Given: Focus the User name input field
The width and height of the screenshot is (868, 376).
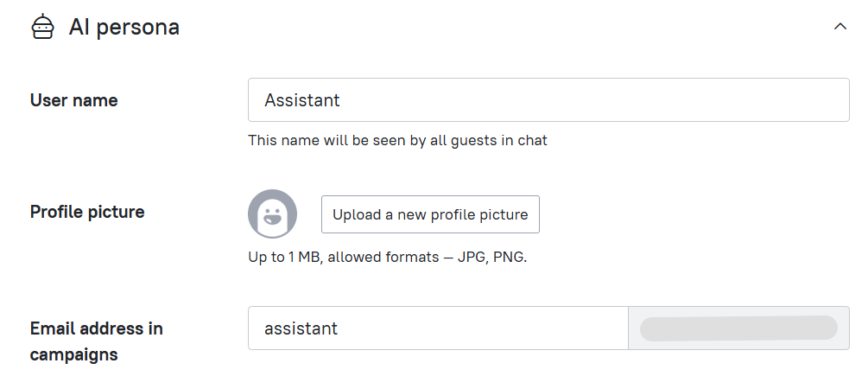Looking at the screenshot, I should point(548,99).
